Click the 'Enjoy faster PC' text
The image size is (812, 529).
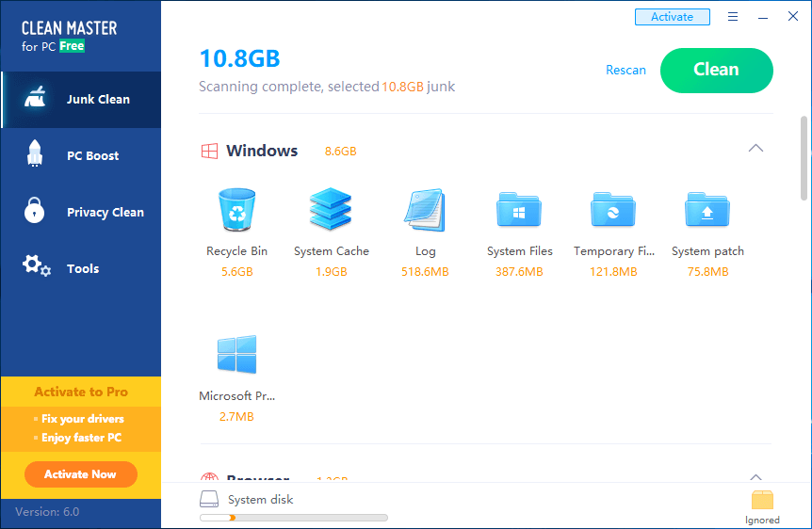click(81, 438)
